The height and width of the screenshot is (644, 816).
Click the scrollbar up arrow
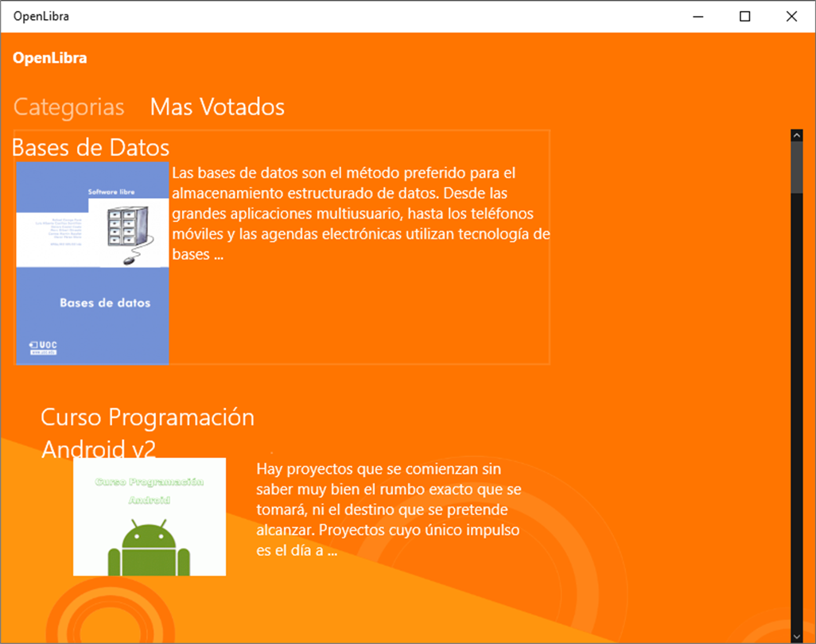pyautogui.click(x=797, y=135)
